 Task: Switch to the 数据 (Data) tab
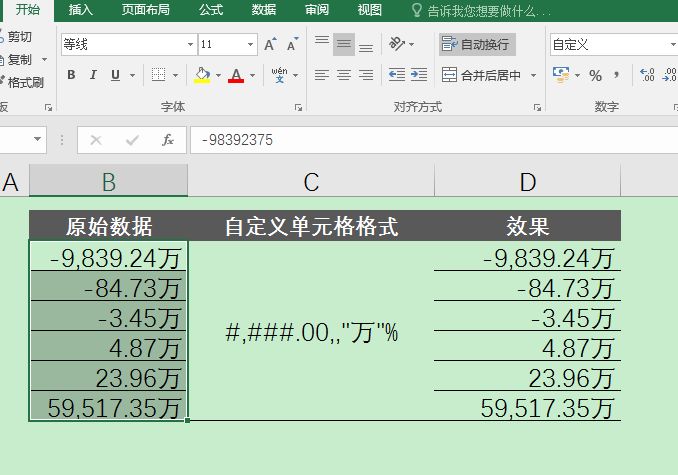(x=264, y=10)
